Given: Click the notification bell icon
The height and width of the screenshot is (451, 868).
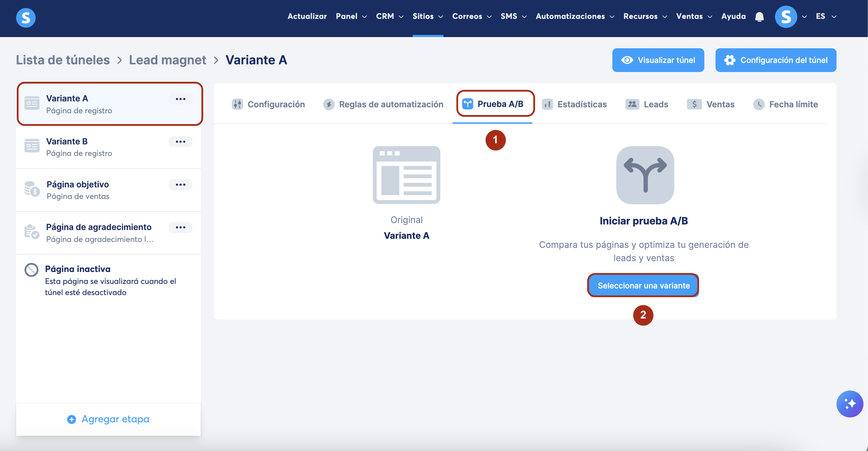Looking at the screenshot, I should click(x=759, y=17).
